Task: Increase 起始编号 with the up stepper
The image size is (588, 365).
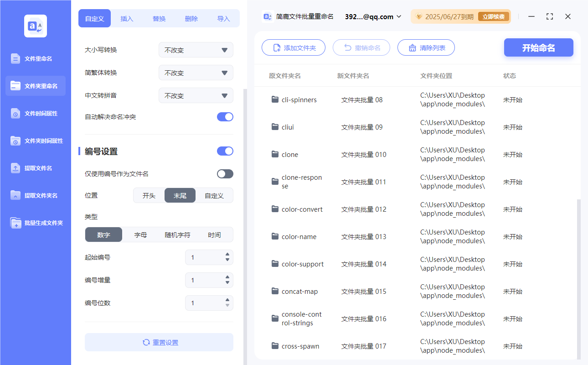Action: click(x=227, y=255)
